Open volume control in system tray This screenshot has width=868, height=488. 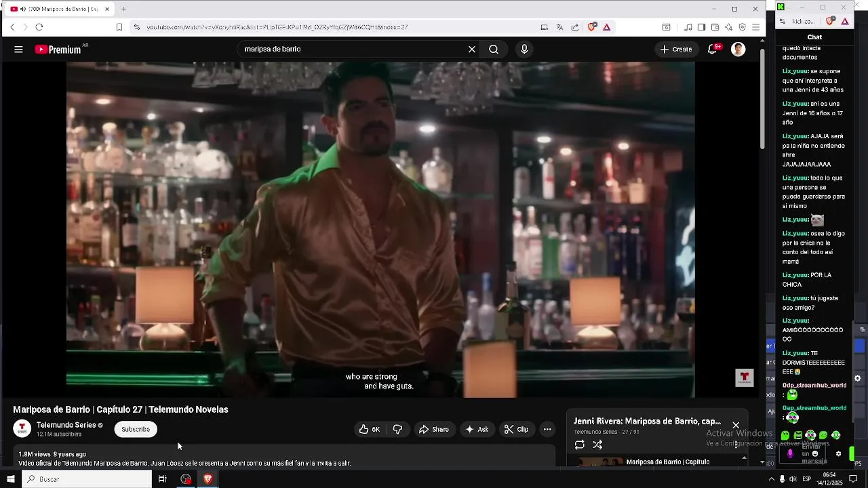[x=793, y=479]
